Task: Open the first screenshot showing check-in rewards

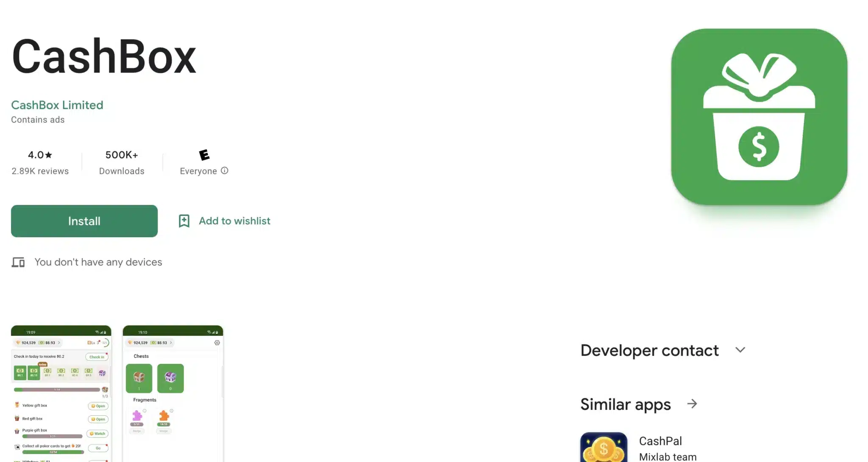Action: point(61,394)
